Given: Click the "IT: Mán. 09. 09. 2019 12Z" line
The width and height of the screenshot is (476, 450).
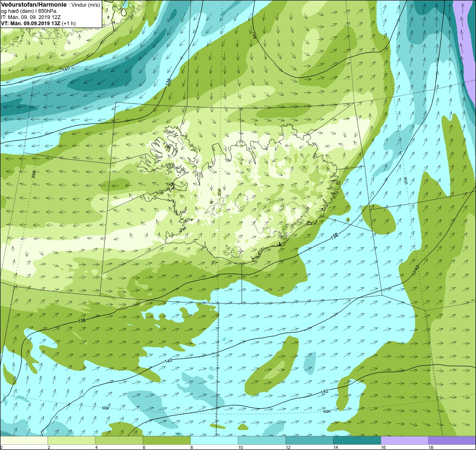Looking at the screenshot, I should [31, 17].
